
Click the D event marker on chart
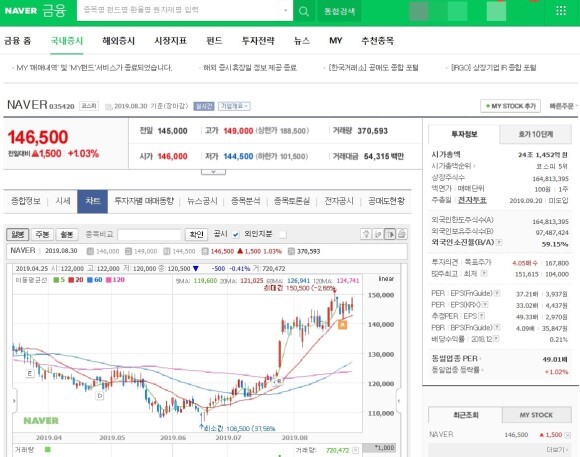pos(100,396)
